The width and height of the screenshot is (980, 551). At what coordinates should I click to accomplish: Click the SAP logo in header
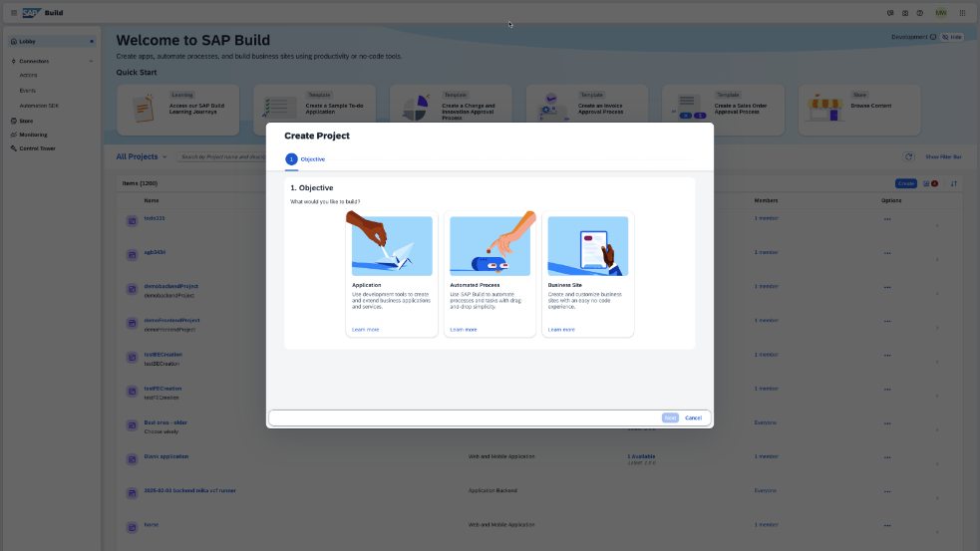coord(31,13)
